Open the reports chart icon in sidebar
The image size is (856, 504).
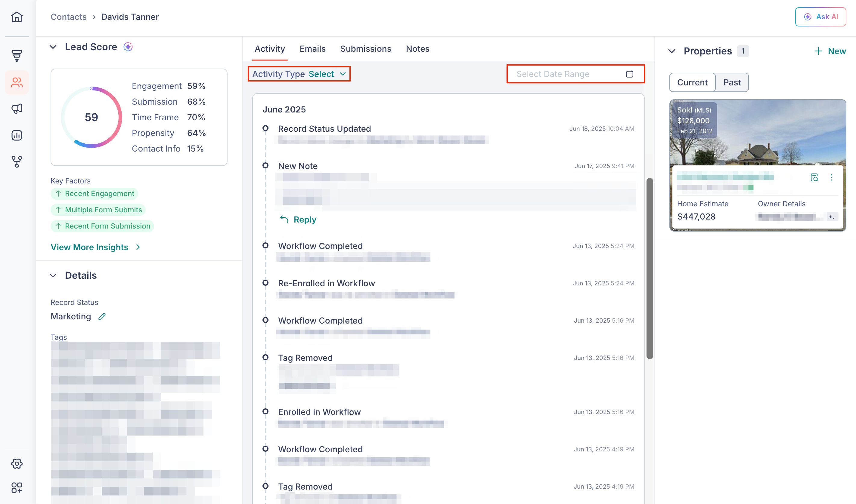(x=17, y=135)
